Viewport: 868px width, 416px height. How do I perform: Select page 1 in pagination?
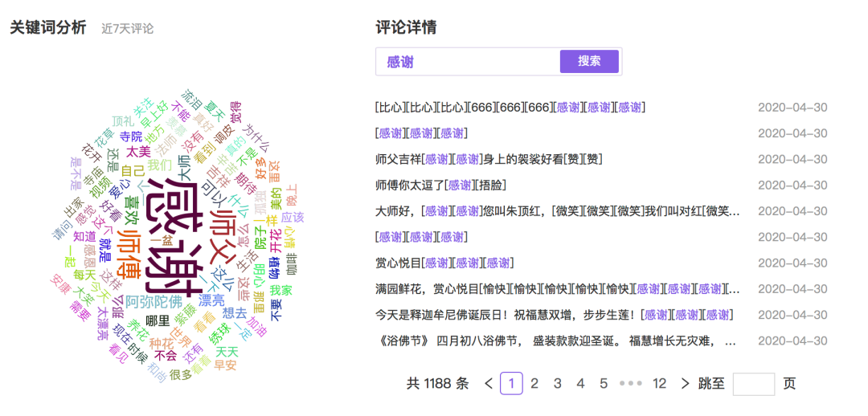pos(511,384)
